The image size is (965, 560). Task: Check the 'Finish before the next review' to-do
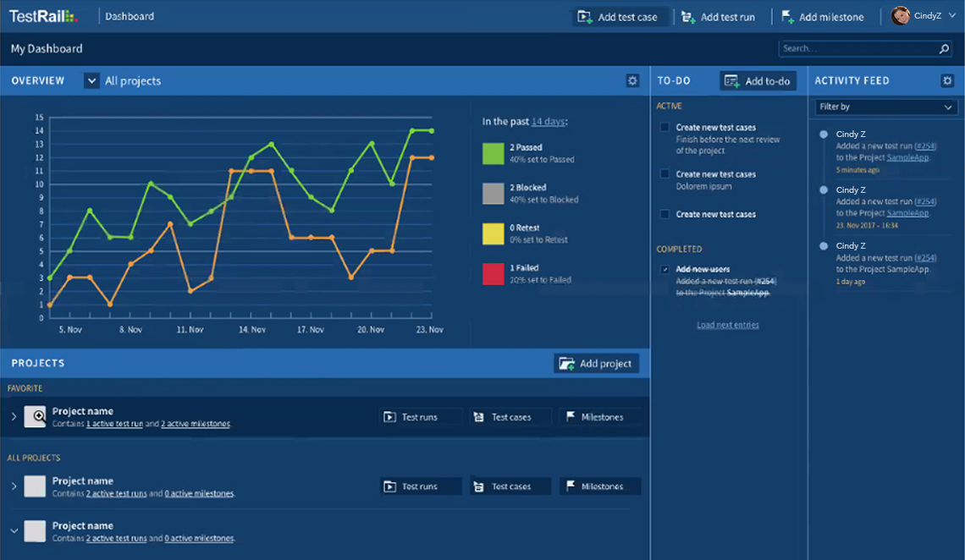[x=665, y=128]
